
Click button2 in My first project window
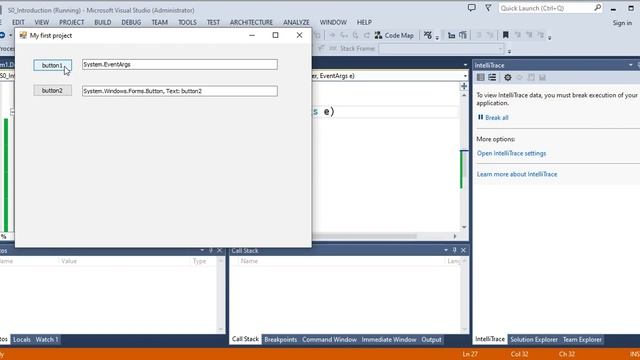53,91
